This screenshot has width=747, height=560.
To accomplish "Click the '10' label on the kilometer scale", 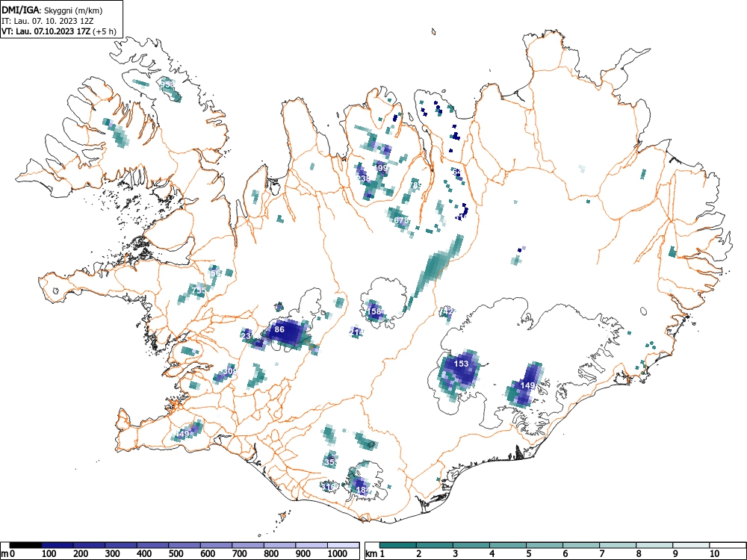I will click(714, 554).
